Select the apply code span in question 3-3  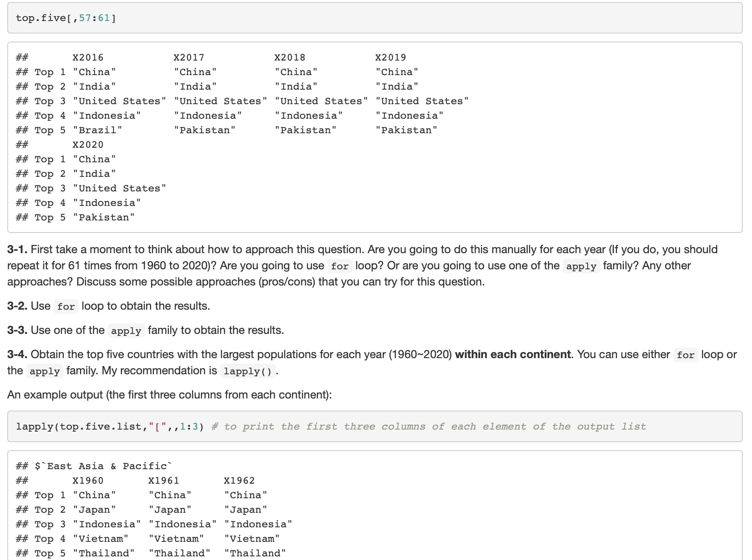(126, 331)
